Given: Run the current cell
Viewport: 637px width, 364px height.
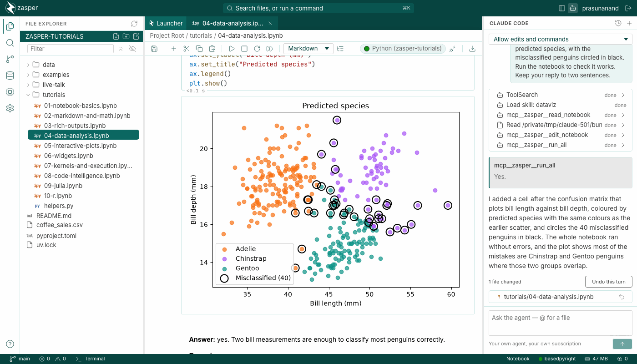Looking at the screenshot, I should pos(232,49).
